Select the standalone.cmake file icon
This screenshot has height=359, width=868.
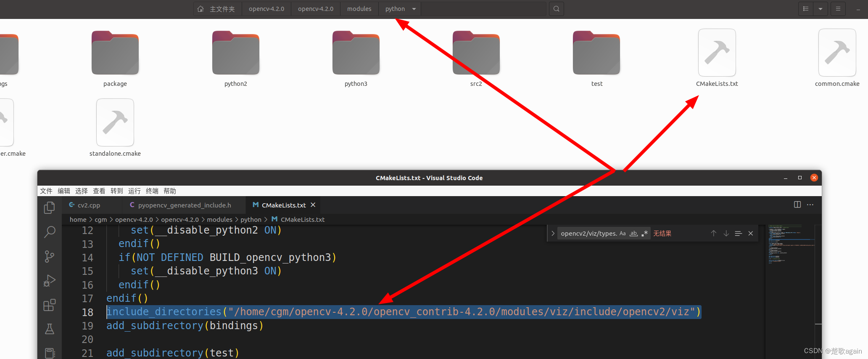coord(115,122)
